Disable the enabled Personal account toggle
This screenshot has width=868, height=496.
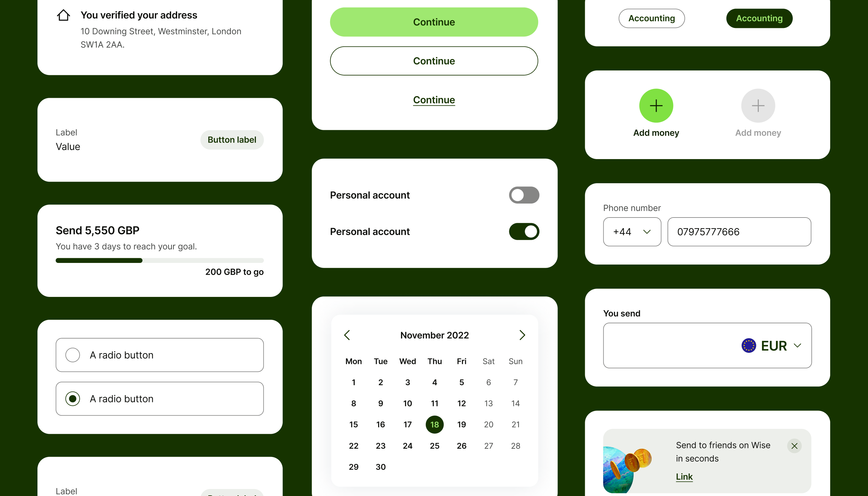point(524,231)
